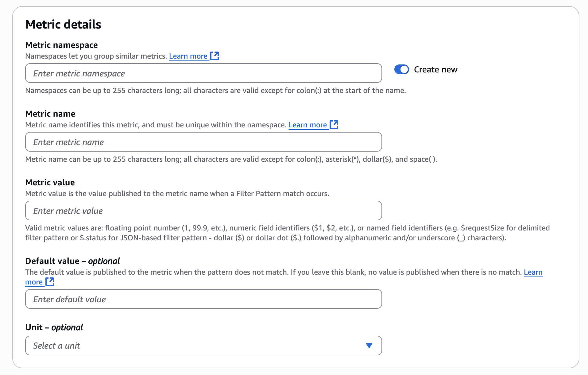Expand unit list using the blue arrow

click(x=369, y=346)
